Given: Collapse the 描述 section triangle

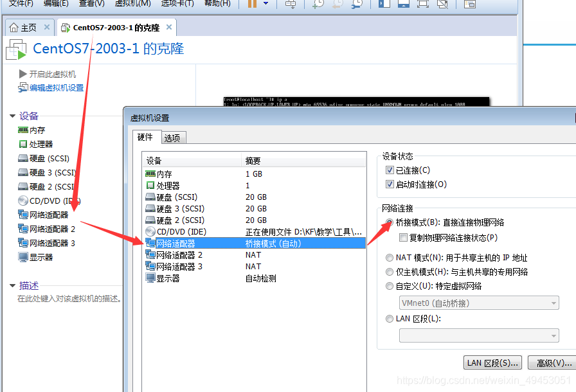Looking at the screenshot, I should click(x=12, y=285).
